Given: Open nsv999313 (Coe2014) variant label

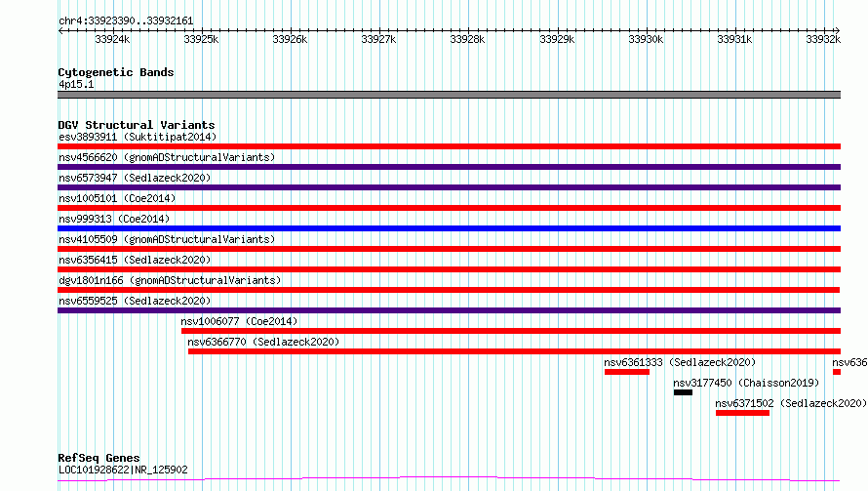Looking at the screenshot, I should (114, 219).
